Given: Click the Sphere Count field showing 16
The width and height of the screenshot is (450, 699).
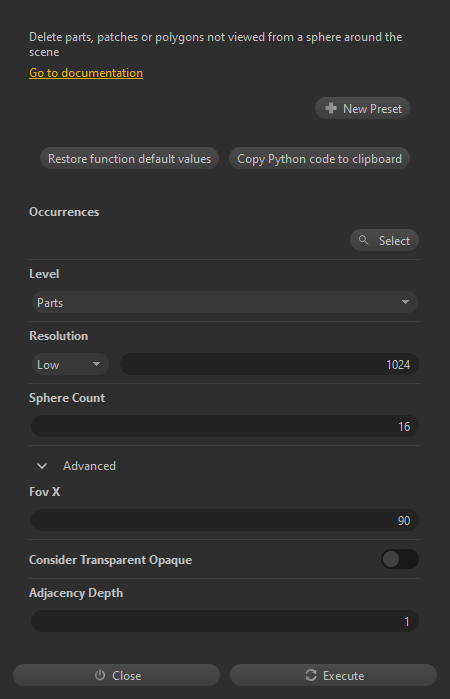Looking at the screenshot, I should (x=225, y=426).
